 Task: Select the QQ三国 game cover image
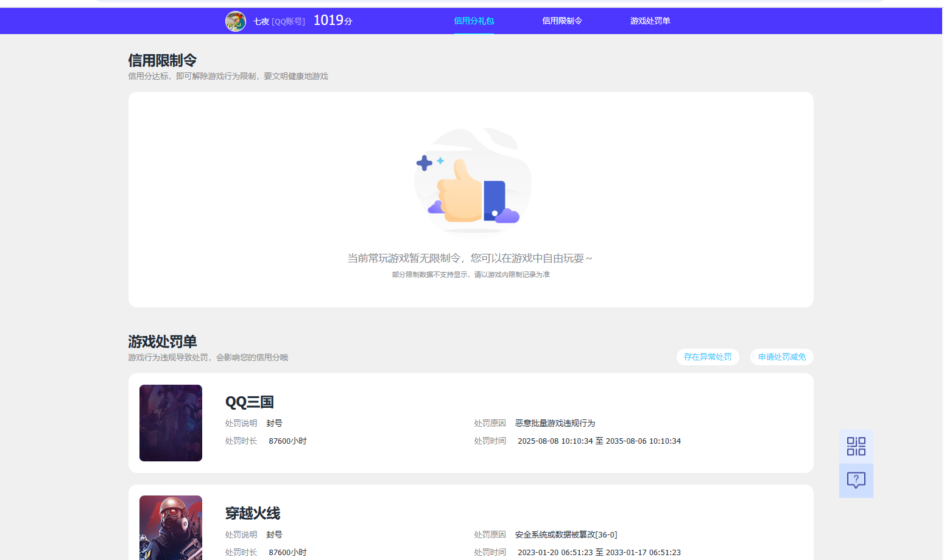(171, 422)
